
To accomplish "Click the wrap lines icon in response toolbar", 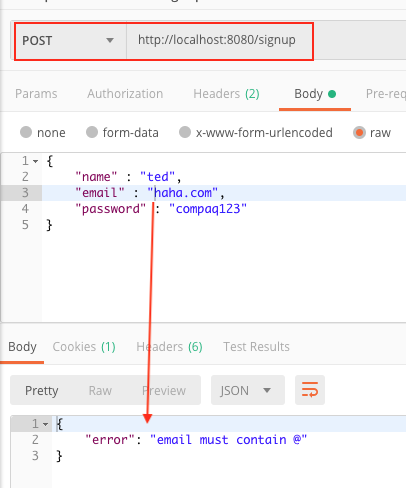I will [x=310, y=390].
